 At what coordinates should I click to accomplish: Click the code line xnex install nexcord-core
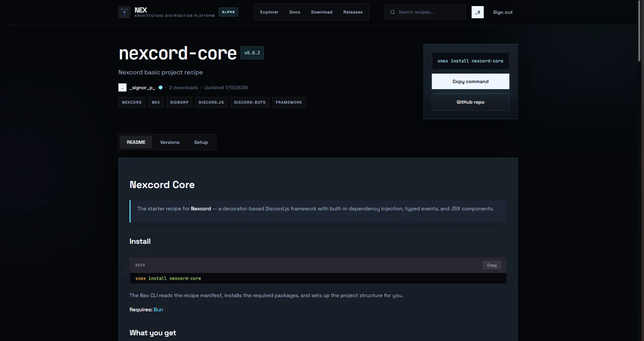(x=168, y=279)
